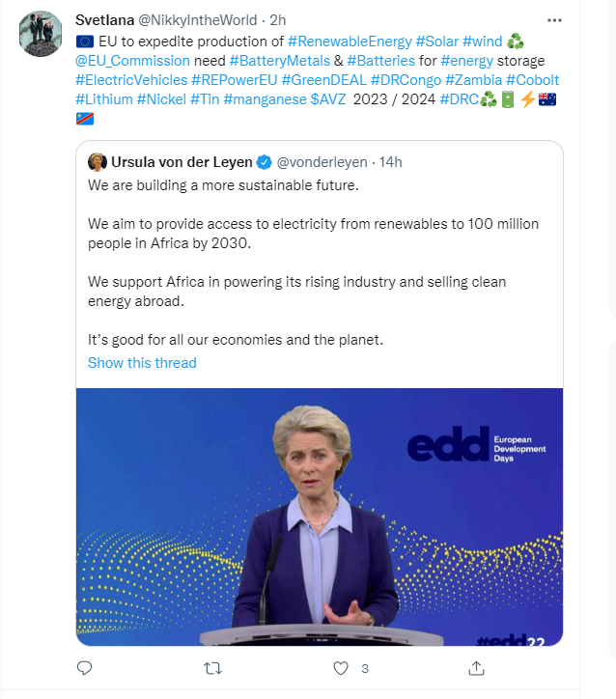Open Ursula von der Leyen's small avatar
The image size is (616, 699).
click(x=98, y=162)
